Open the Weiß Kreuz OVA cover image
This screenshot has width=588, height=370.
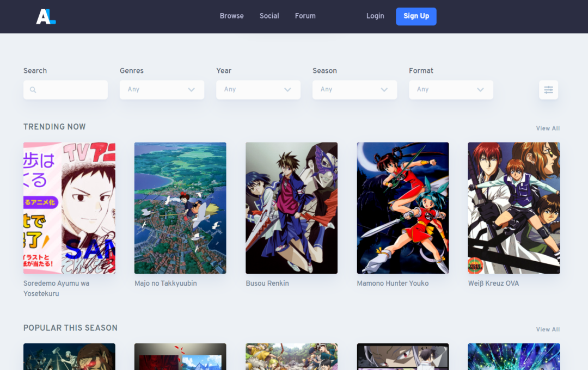click(514, 208)
